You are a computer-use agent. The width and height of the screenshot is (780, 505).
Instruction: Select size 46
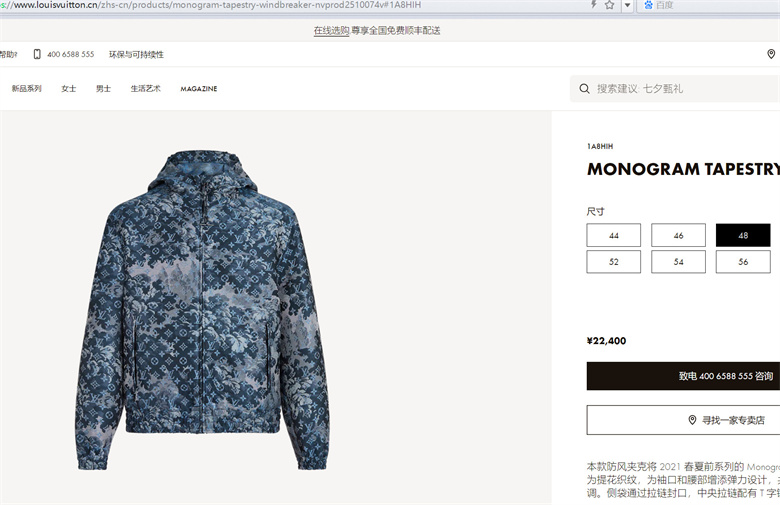tap(678, 235)
